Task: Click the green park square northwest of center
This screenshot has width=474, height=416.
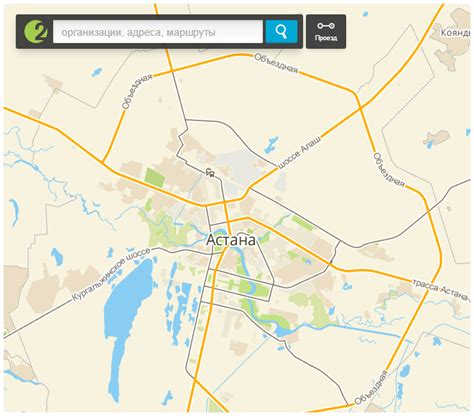Action: pos(155,177)
